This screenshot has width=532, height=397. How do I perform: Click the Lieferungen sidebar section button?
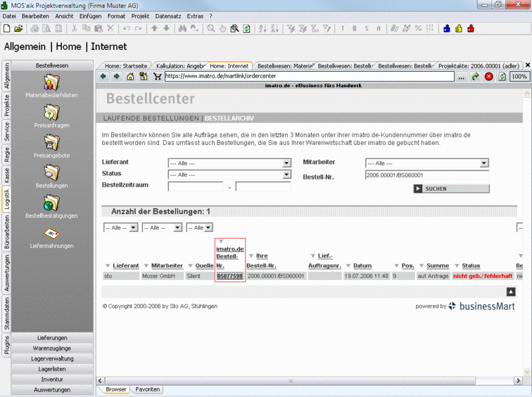(53, 338)
